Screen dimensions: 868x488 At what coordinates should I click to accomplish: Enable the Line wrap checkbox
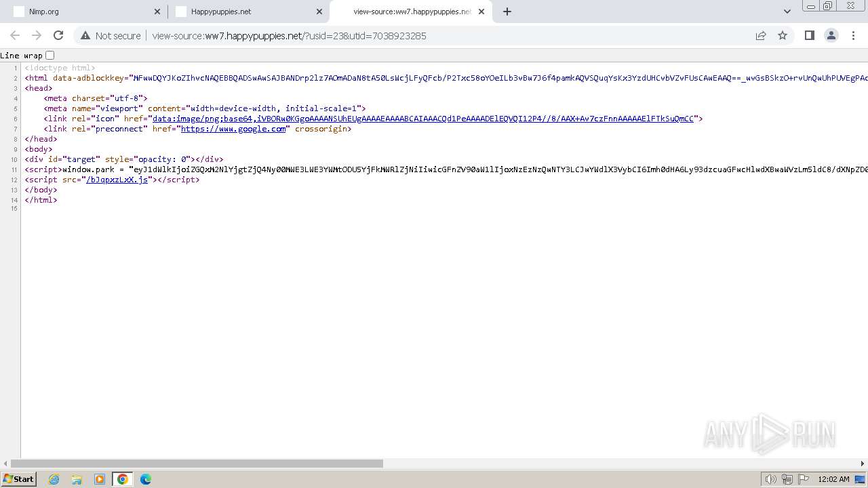(x=50, y=56)
